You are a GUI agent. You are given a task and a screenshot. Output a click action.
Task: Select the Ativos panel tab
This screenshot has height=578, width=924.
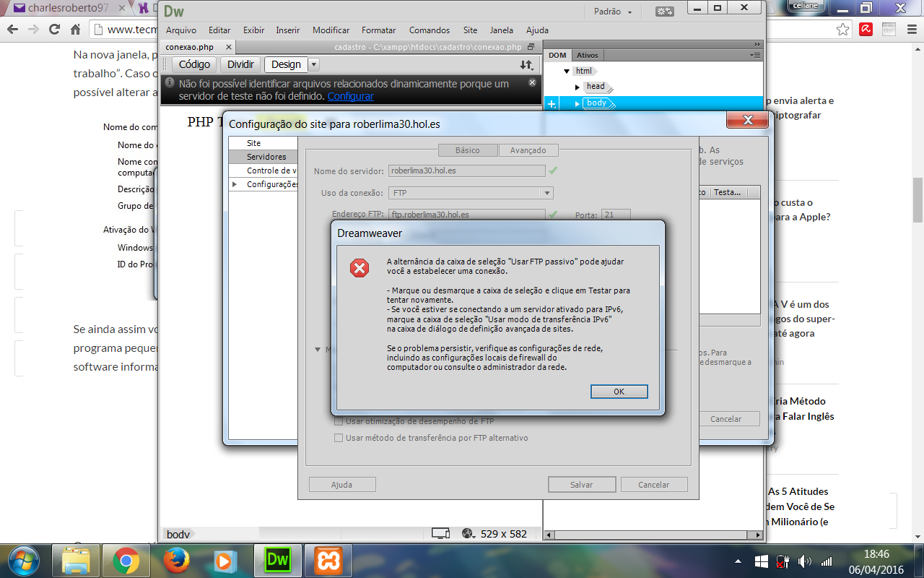pos(588,55)
